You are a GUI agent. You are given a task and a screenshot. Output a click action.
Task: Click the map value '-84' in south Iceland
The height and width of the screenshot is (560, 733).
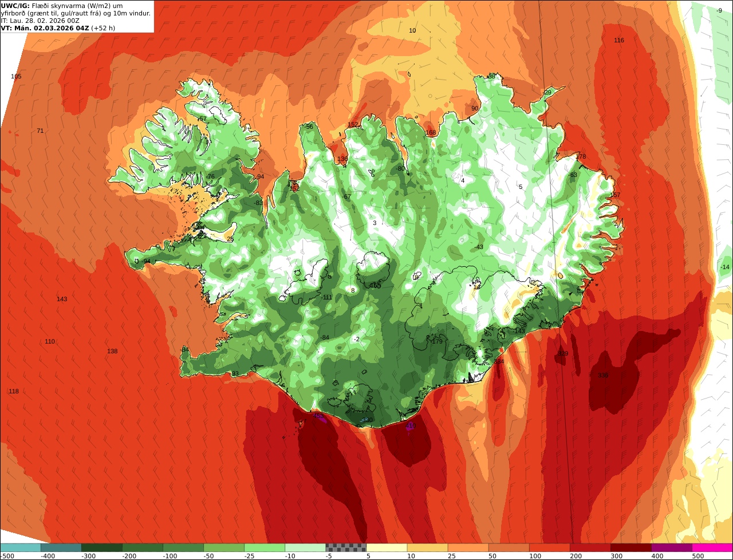pyautogui.click(x=325, y=338)
